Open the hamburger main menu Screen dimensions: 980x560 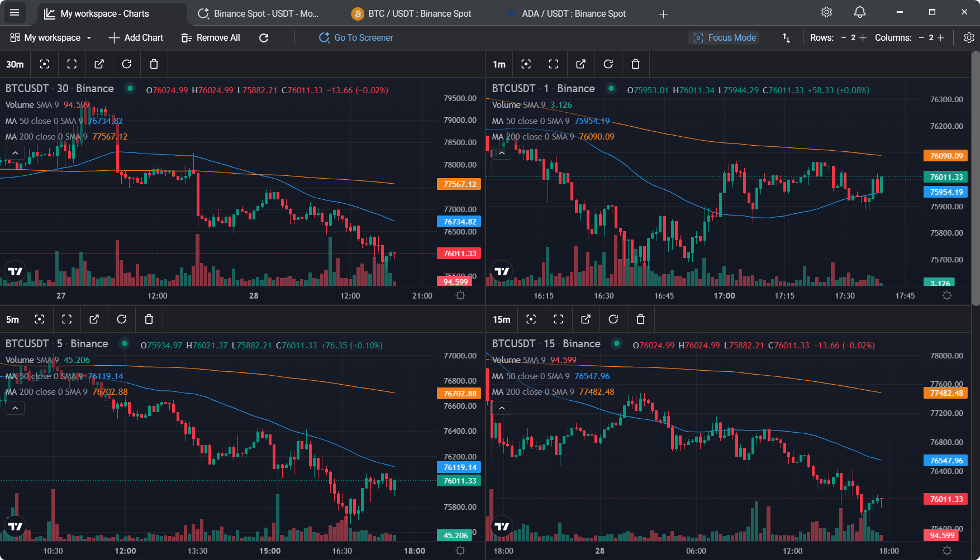[x=15, y=13]
